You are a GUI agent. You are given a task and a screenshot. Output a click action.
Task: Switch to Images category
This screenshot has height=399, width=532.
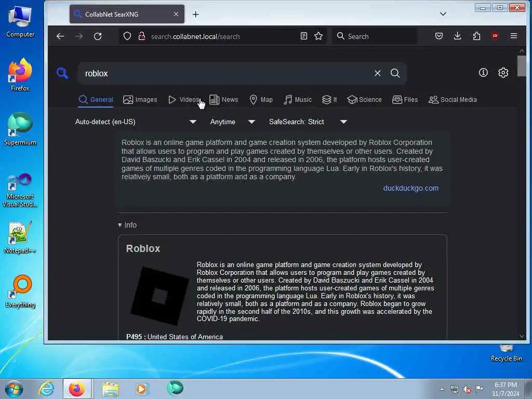pos(140,99)
